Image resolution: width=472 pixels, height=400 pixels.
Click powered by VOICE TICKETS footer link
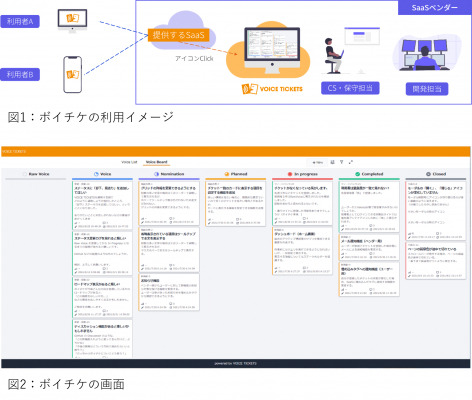click(235, 363)
